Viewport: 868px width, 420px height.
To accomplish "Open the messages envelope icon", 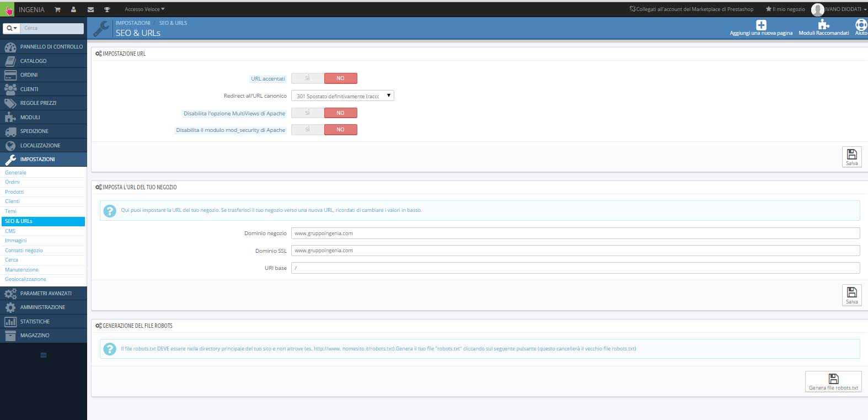I will 90,9.
